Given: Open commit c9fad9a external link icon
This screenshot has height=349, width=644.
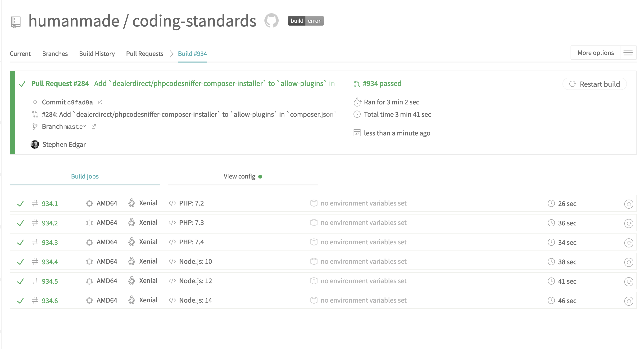Looking at the screenshot, I should click(100, 102).
